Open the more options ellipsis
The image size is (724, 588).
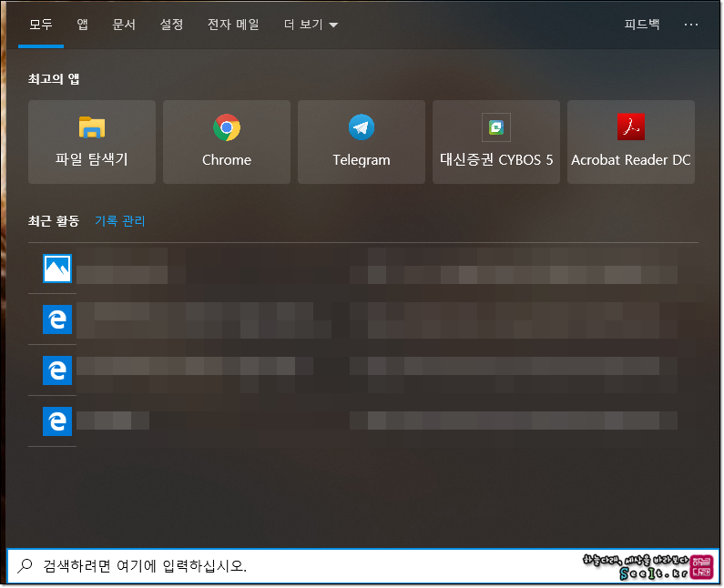pyautogui.click(x=691, y=25)
